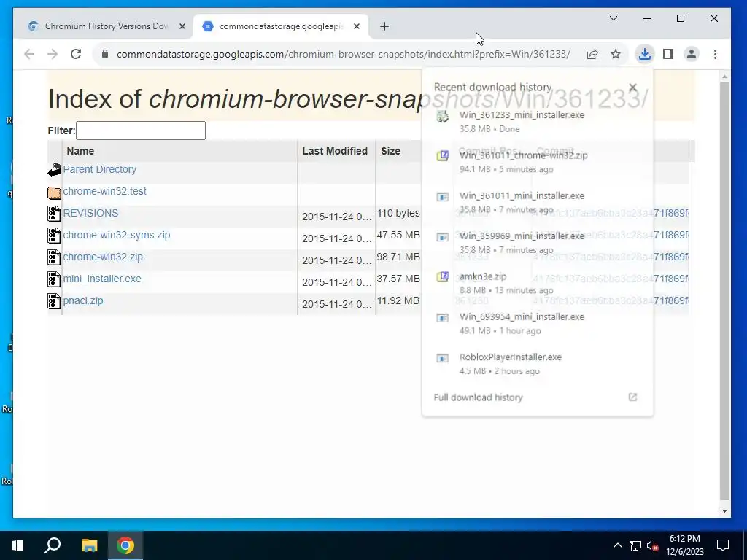Image resolution: width=747 pixels, height=560 pixels.
Task: Open Win_359969_mini_installer.exe download entry
Action: (x=538, y=243)
